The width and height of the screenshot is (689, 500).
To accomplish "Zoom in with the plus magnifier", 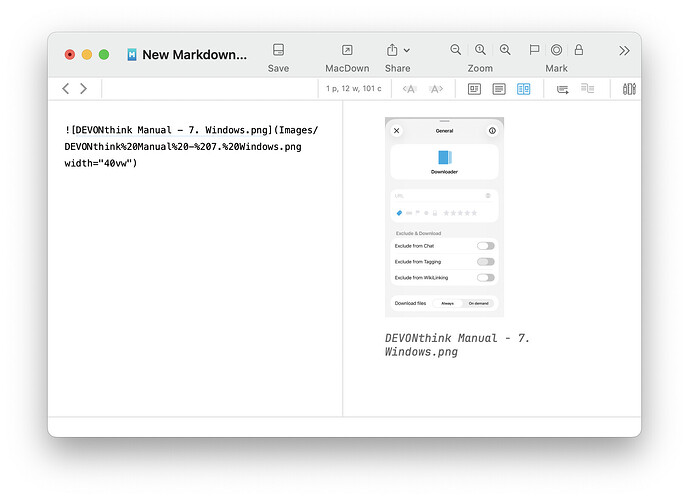I will pos(505,50).
